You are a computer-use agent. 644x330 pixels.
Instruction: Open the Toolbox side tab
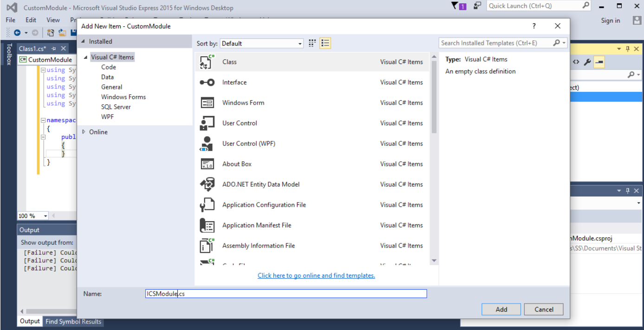click(8, 55)
